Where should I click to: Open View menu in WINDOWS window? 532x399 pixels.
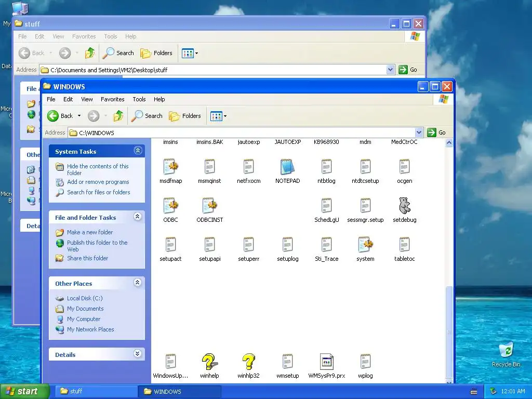(87, 99)
